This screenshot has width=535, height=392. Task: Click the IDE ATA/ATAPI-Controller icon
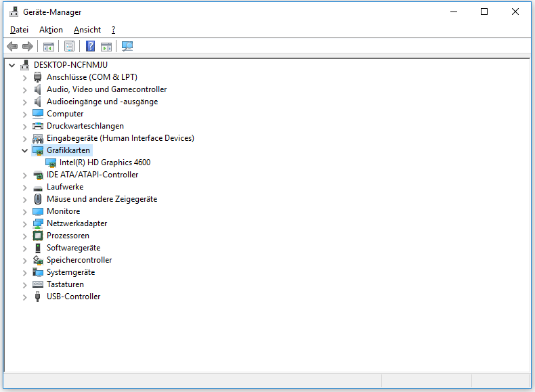[38, 175]
